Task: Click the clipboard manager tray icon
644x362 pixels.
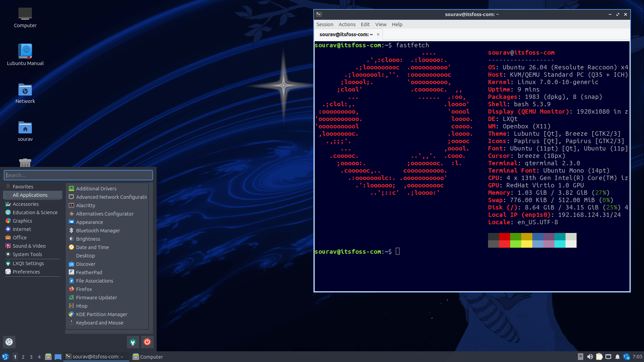Action: click(599, 357)
